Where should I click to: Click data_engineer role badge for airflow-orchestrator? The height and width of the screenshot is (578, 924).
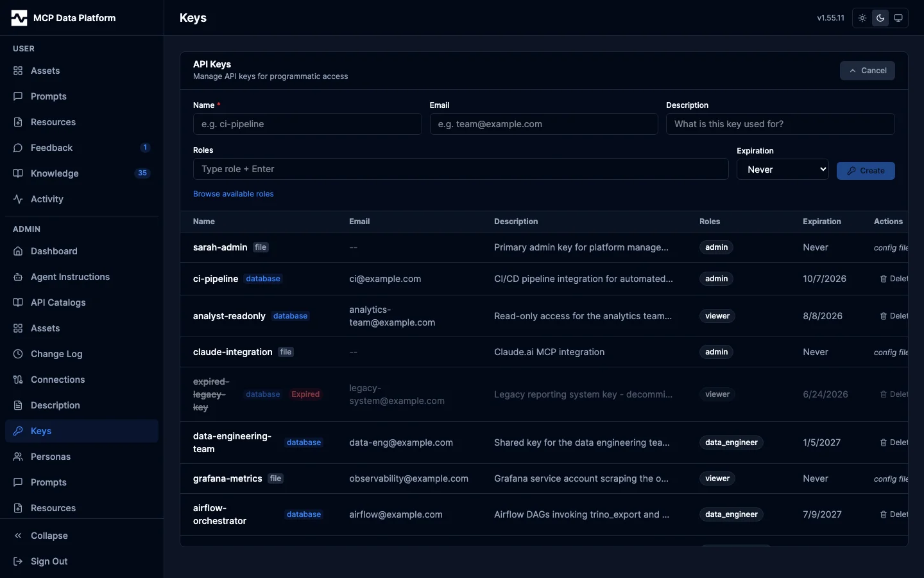coord(732,514)
